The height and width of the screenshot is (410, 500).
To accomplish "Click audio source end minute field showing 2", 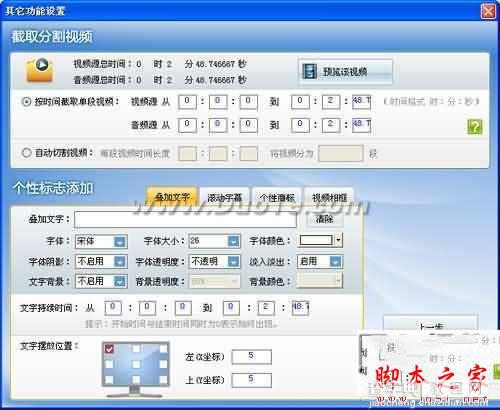I will click(x=331, y=125).
